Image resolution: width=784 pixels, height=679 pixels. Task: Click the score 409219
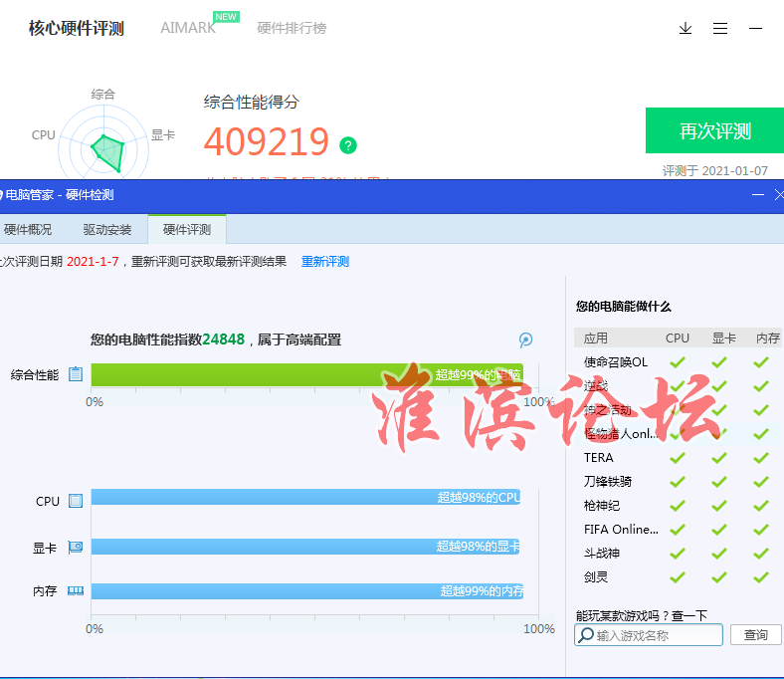tap(266, 141)
